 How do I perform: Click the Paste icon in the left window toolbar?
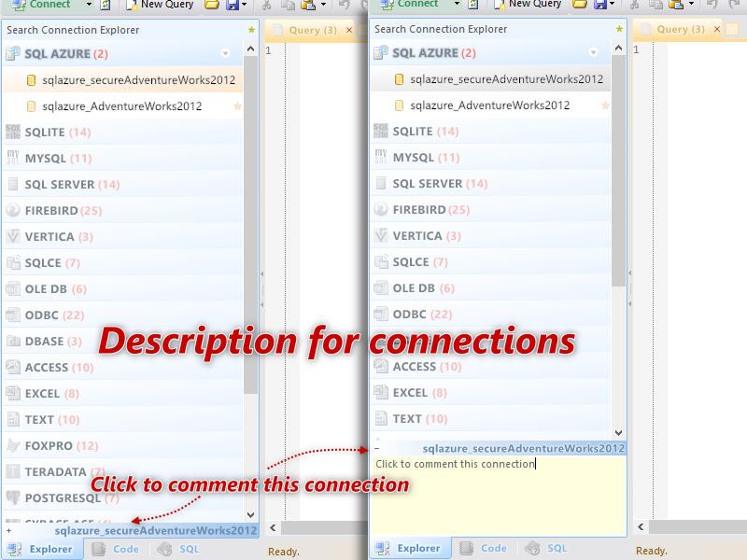point(309,5)
